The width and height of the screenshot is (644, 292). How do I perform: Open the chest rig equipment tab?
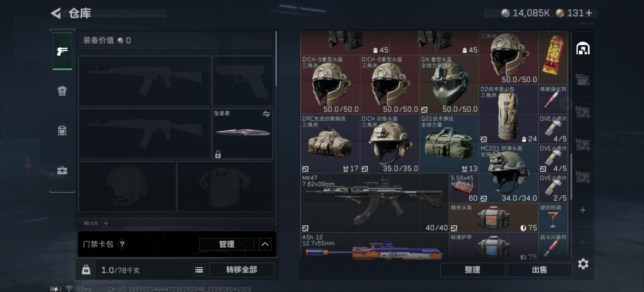(62, 131)
